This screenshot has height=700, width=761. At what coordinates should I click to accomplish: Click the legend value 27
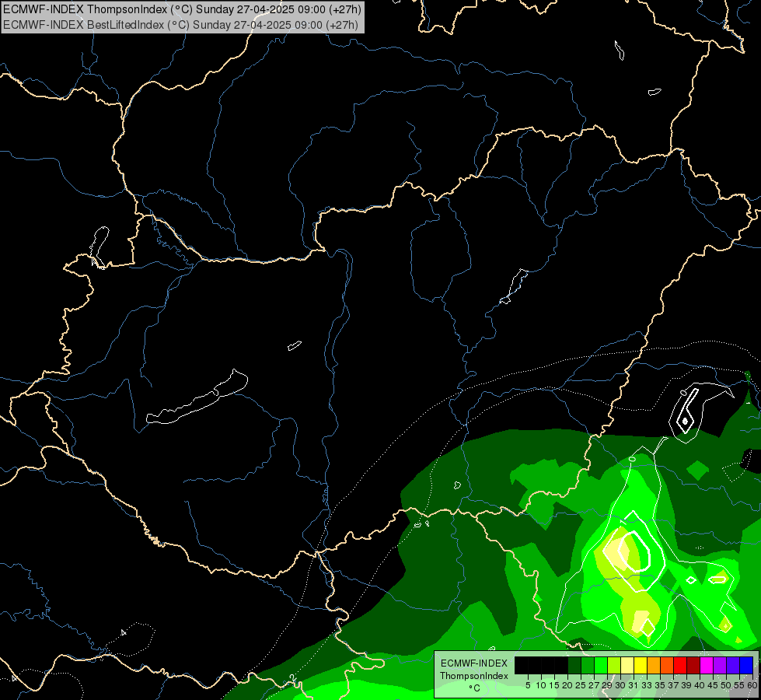[594, 685]
